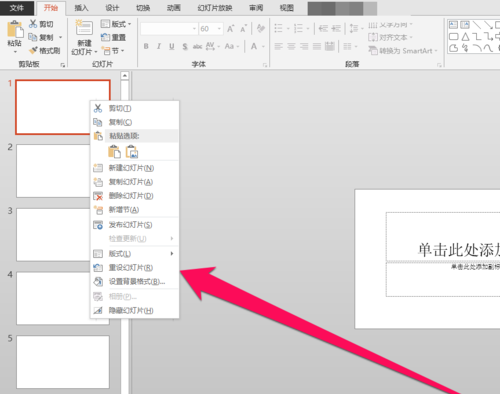Click the Bold formatting icon
500x394 pixels.
146,46
